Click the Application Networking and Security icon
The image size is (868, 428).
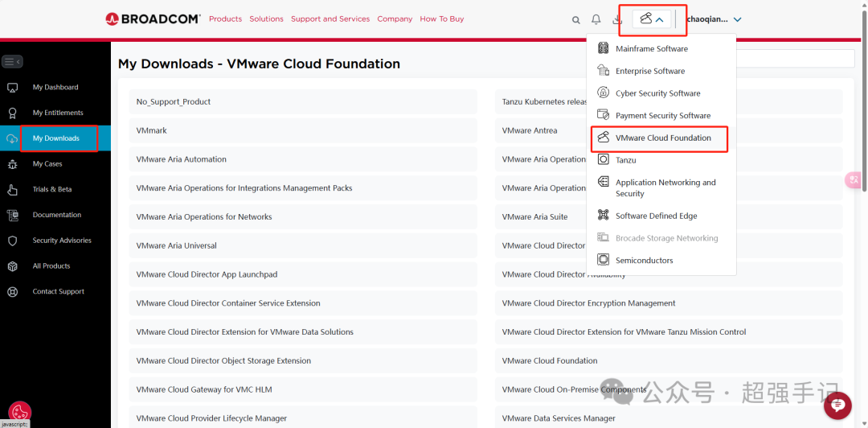click(x=604, y=182)
